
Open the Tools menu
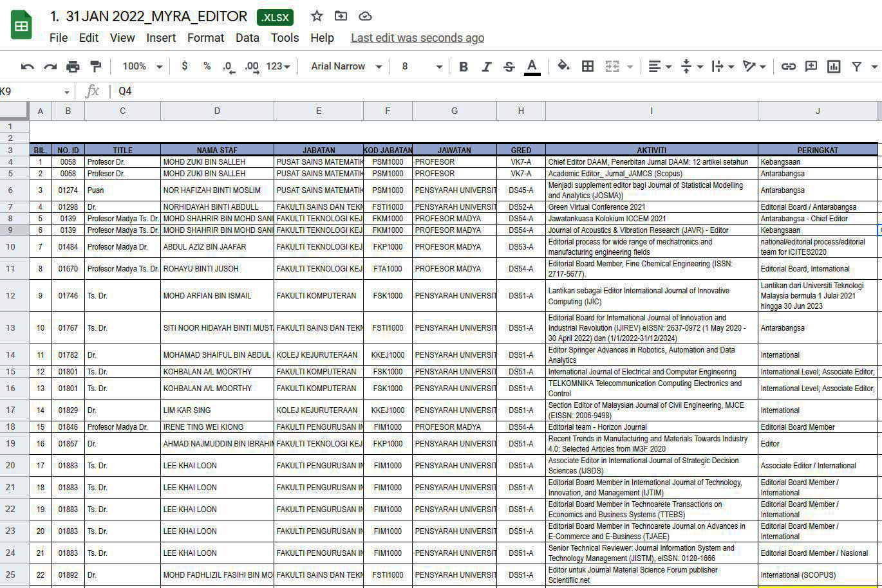(285, 38)
